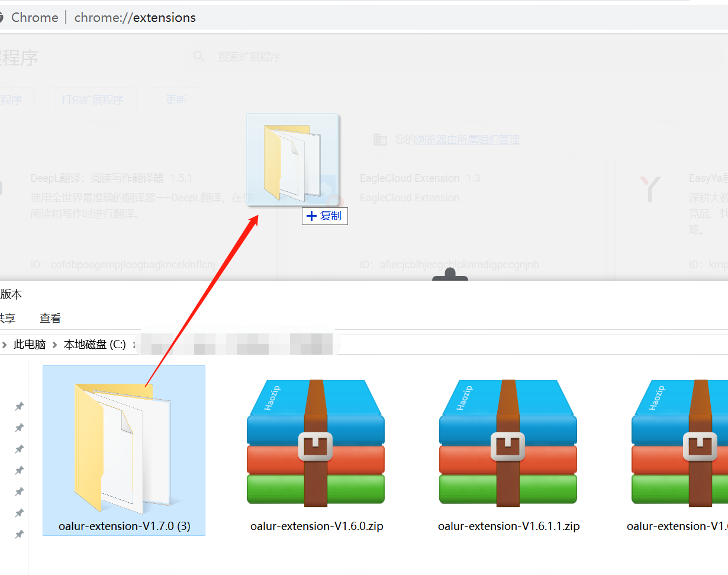Click the file name oalur-extension-V1.6.1.1.zip
728x575 pixels.
coord(509,526)
